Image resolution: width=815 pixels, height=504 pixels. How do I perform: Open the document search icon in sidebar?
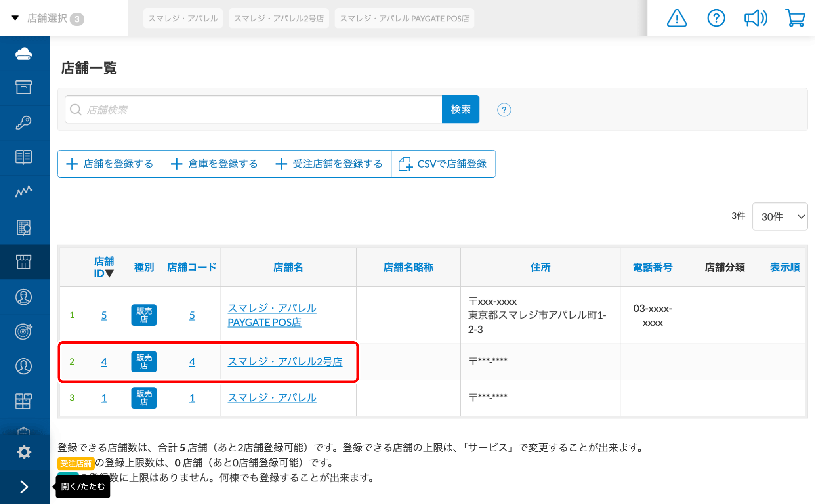24,227
